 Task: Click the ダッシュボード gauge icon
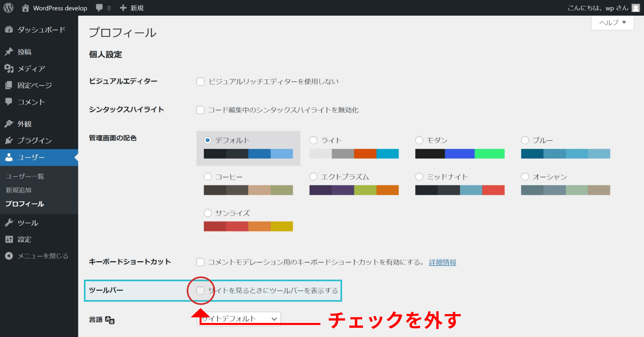point(9,30)
